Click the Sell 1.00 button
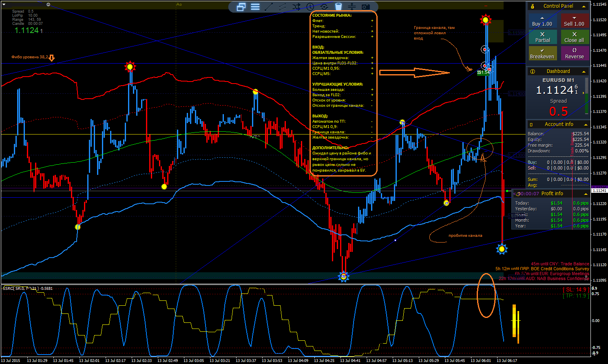Viewport: 608px width, 364px height. click(575, 21)
